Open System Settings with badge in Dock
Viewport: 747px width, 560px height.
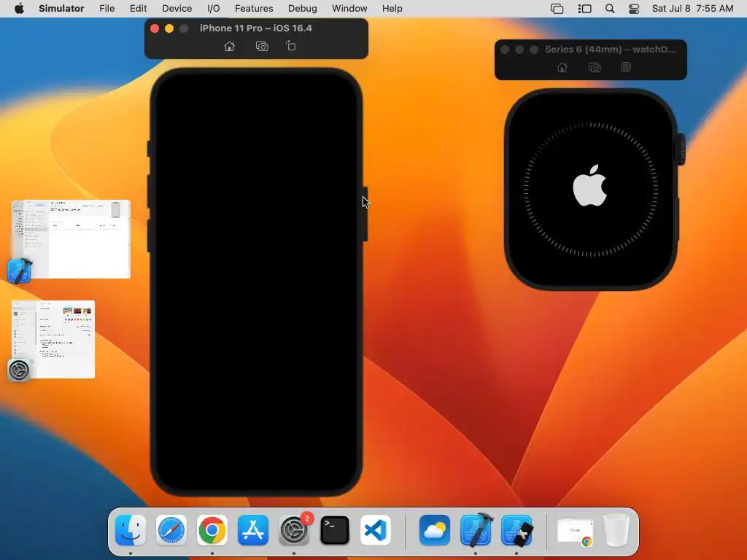point(294,530)
